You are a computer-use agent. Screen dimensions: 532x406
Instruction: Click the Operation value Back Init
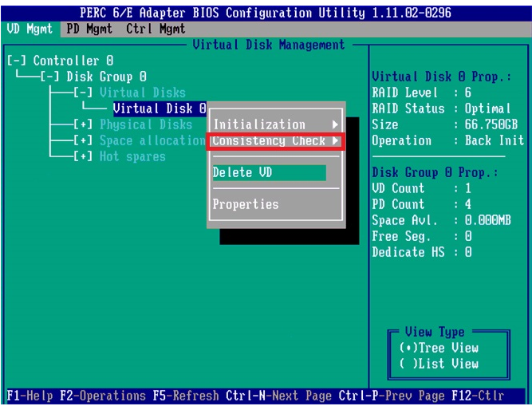495,140
